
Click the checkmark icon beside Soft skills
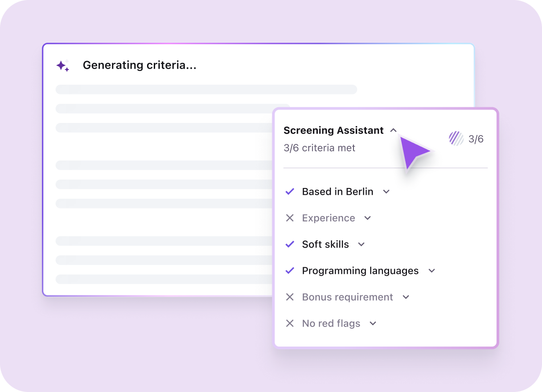pos(290,244)
